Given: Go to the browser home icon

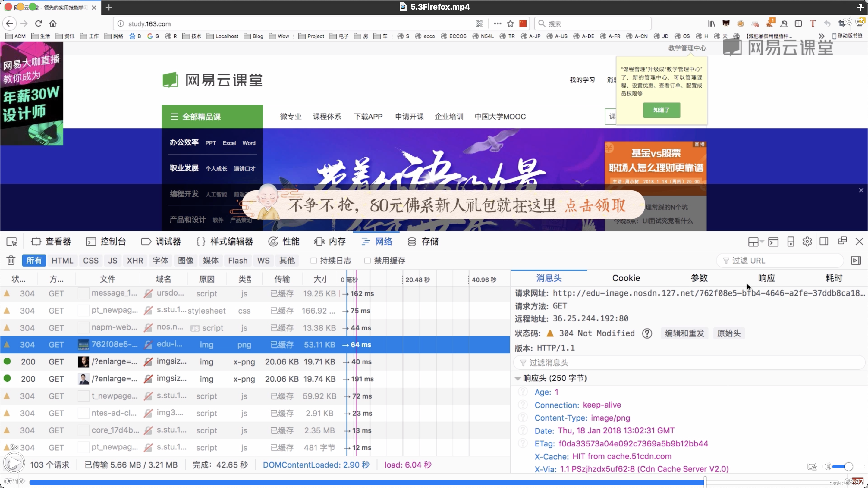Looking at the screenshot, I should tap(53, 23).
